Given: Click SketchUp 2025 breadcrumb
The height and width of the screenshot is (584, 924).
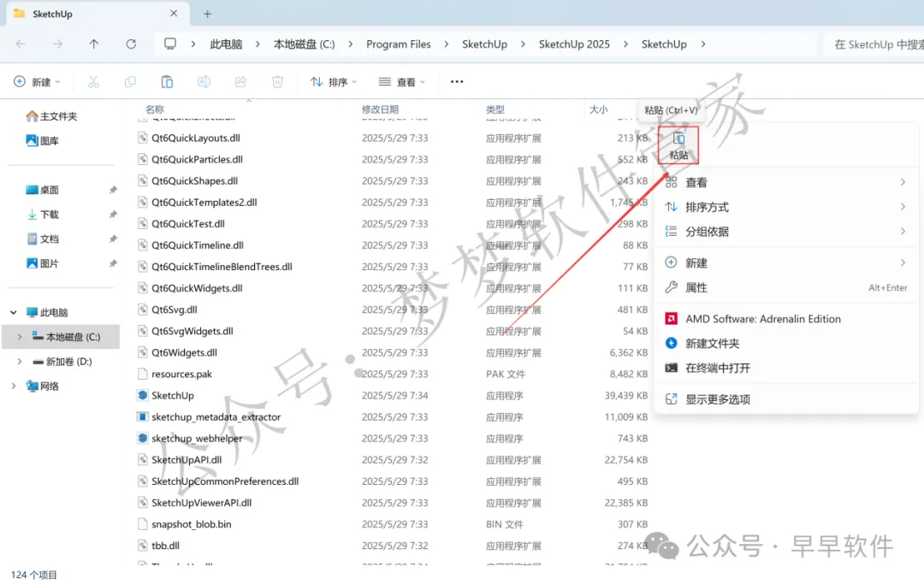Looking at the screenshot, I should pyautogui.click(x=574, y=44).
